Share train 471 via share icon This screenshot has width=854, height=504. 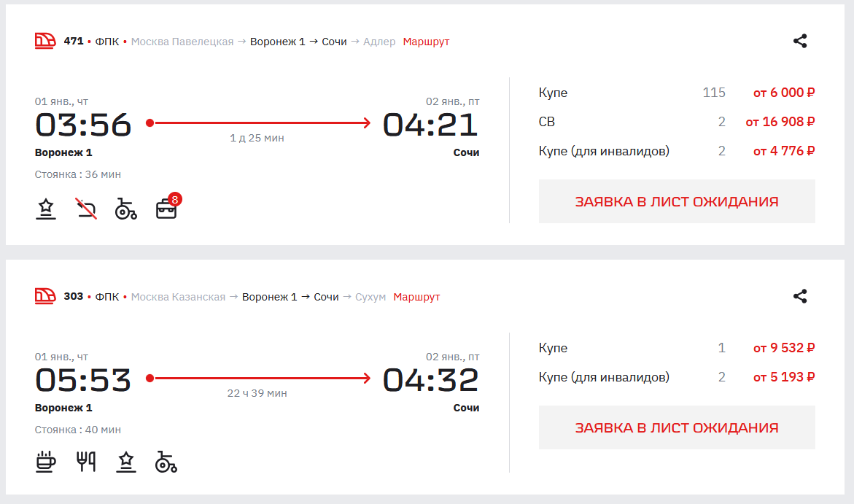click(800, 41)
